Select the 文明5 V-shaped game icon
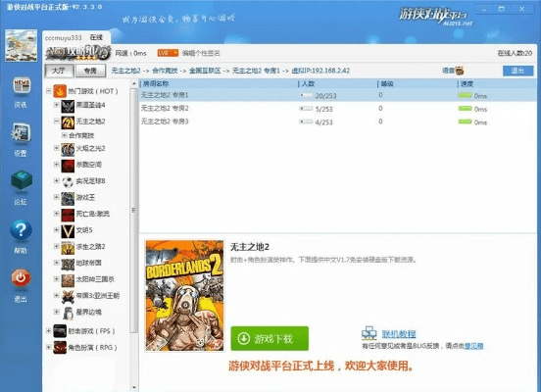Screen dimensions: 541x392 coord(68,231)
